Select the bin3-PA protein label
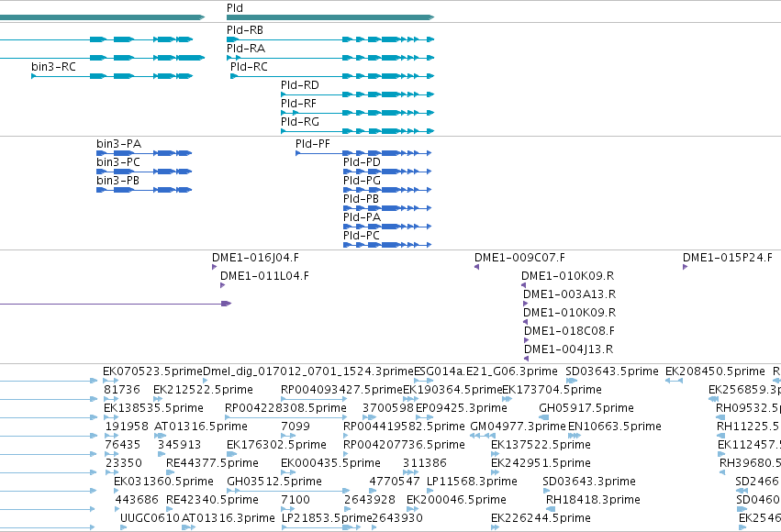The height and width of the screenshot is (532, 781). pyautogui.click(x=119, y=144)
